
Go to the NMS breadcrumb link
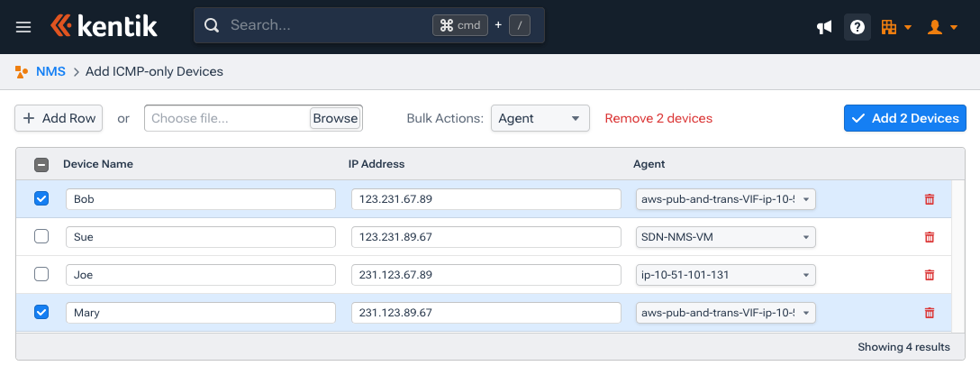tap(50, 71)
